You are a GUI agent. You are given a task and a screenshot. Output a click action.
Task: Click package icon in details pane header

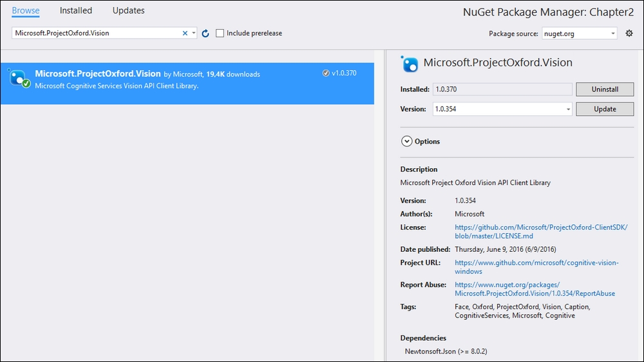(x=409, y=64)
